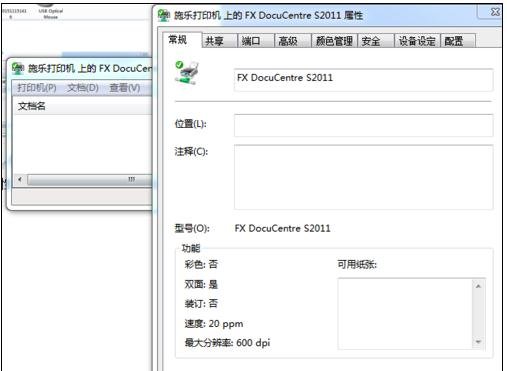Open the 端口 tab
This screenshot has width=507, height=371.
pyautogui.click(x=256, y=41)
